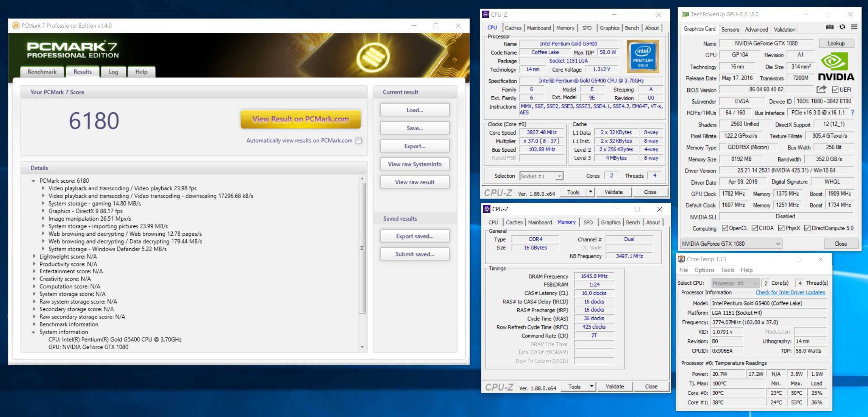Click Export... button in PCMark

point(415,146)
